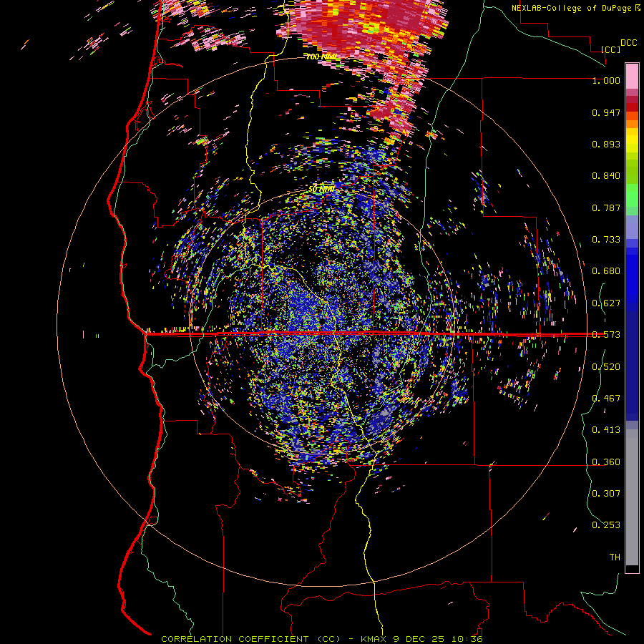Click the 50 nm range ring label
644x644 pixels.
pyautogui.click(x=321, y=190)
